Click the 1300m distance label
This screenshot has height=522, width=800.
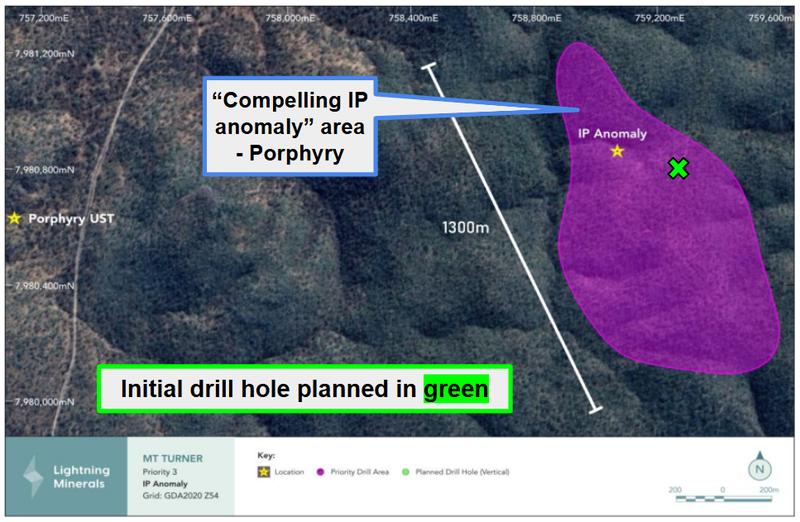(x=465, y=227)
